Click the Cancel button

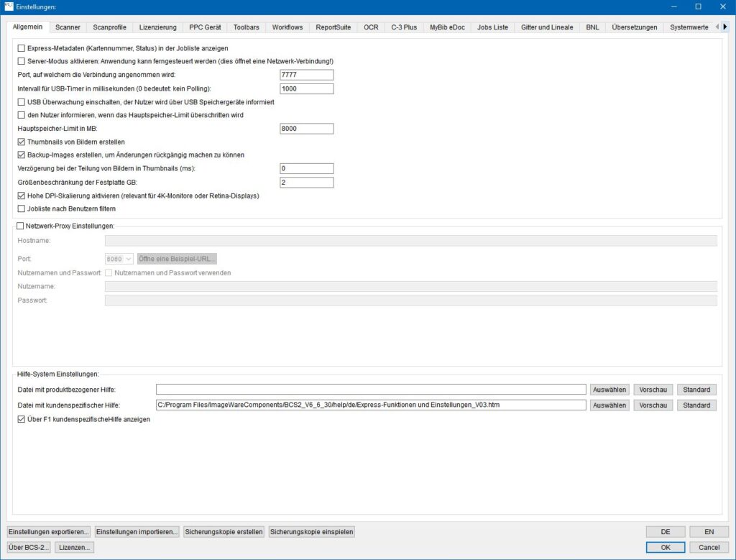pos(709,547)
